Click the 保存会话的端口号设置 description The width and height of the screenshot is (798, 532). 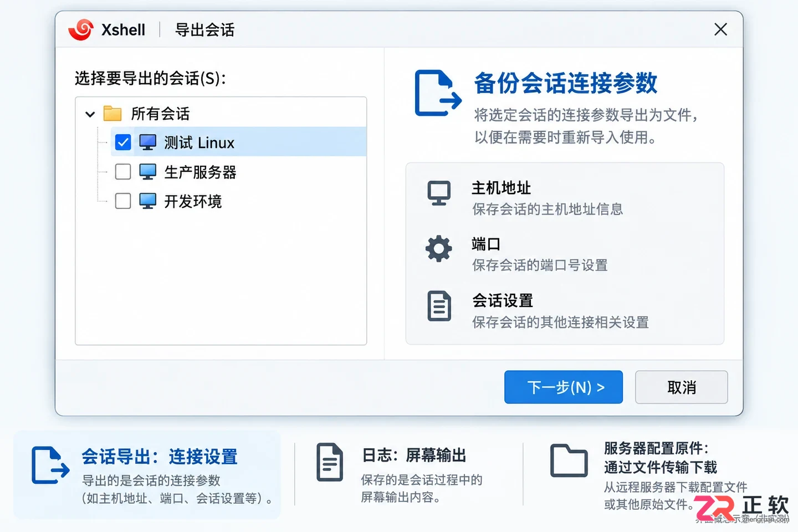(540, 265)
